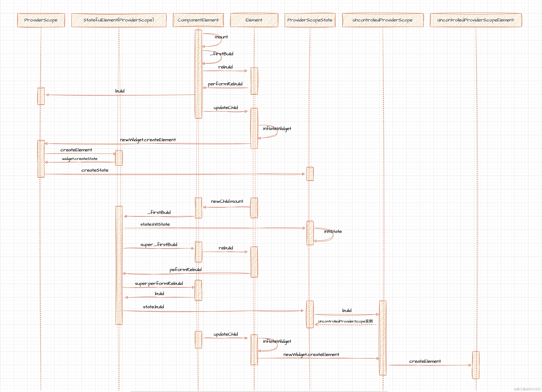Viewport: 542px width, 392px height.
Task: Click the state.build message label
Action: click(x=153, y=307)
